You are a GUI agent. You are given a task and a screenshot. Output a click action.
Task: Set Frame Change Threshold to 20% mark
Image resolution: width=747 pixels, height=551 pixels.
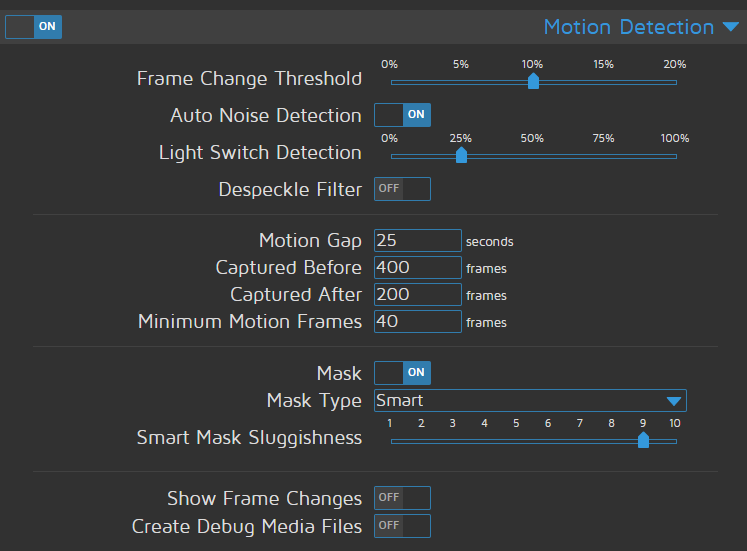coord(675,82)
